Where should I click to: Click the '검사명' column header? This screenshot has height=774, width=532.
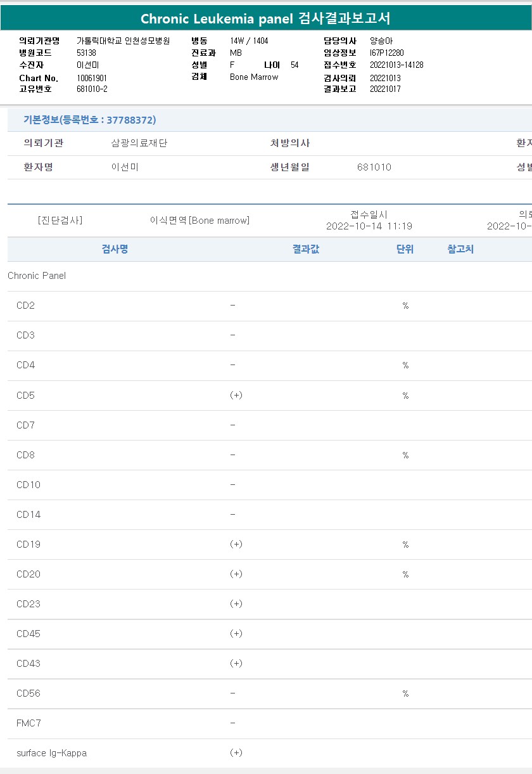click(x=115, y=249)
